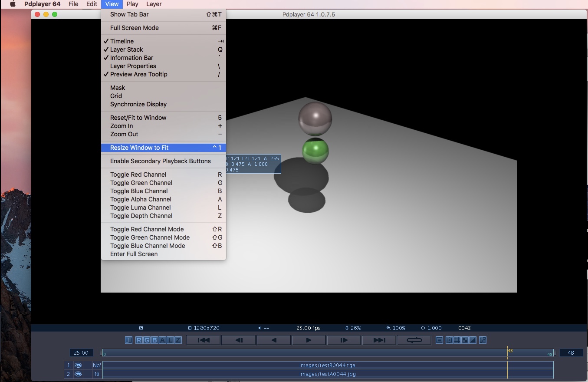Choose Zoom Out from View menu
Image resolution: width=588 pixels, height=382 pixels.
pyautogui.click(x=164, y=134)
